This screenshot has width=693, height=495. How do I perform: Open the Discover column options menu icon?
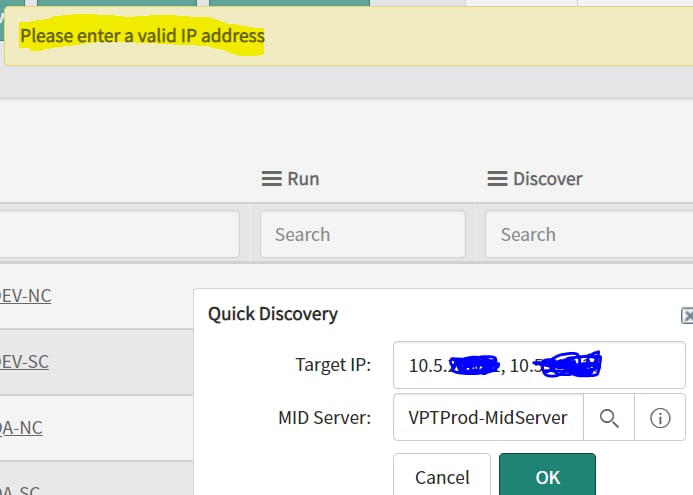tap(497, 179)
